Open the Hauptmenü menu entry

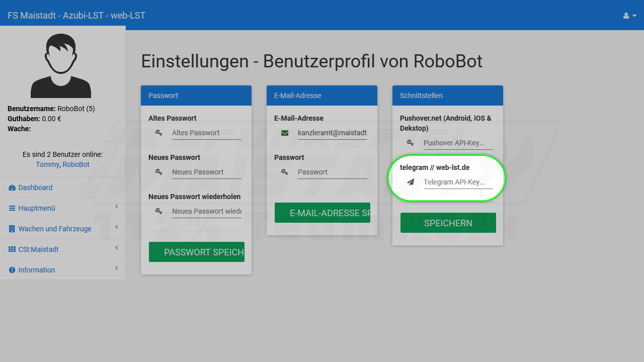click(62, 208)
